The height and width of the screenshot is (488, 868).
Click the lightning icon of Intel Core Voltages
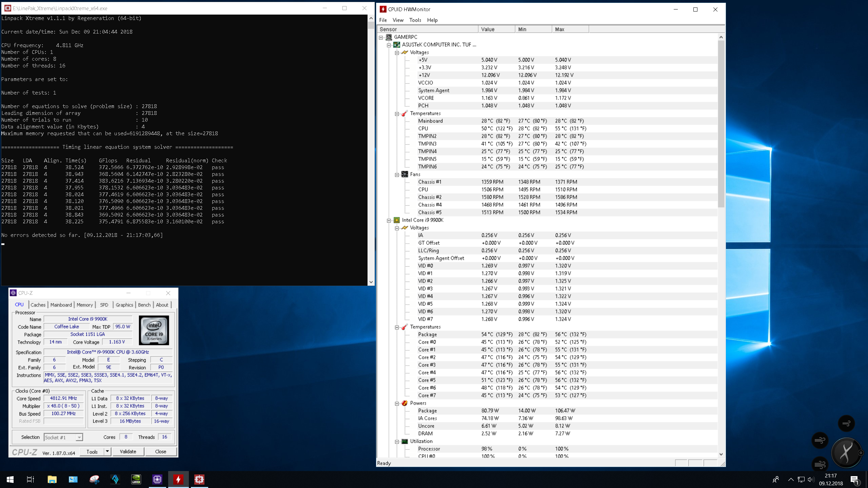click(x=405, y=228)
